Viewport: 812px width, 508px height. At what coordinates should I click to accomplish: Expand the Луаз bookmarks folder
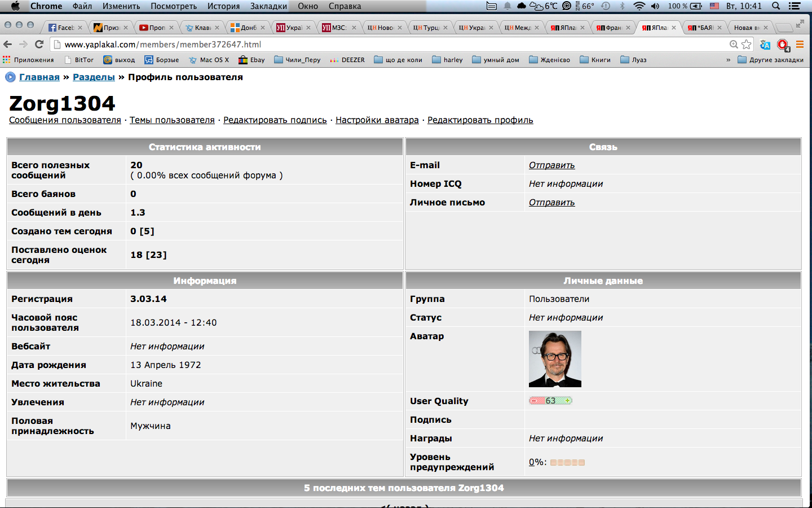(x=633, y=60)
